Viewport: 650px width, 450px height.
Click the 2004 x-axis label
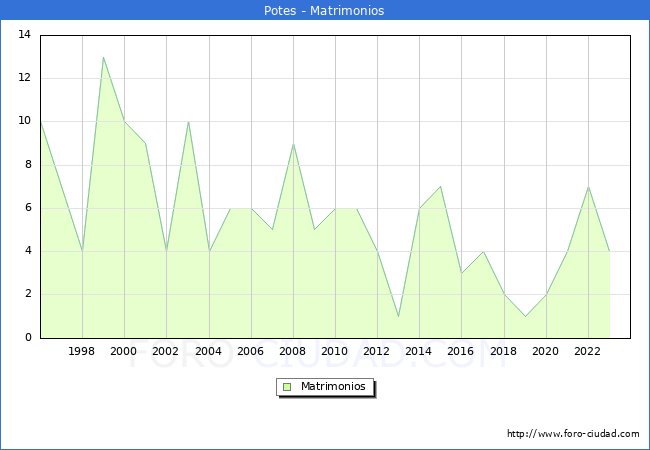[x=209, y=351]
